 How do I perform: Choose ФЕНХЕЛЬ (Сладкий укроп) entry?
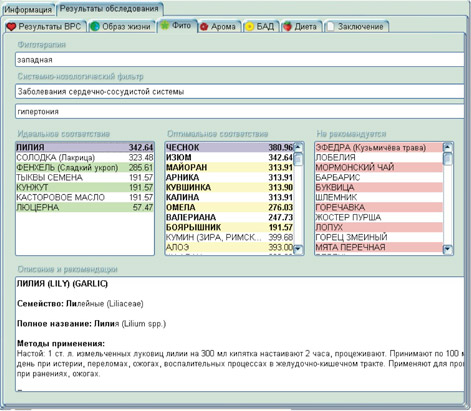click(x=85, y=167)
